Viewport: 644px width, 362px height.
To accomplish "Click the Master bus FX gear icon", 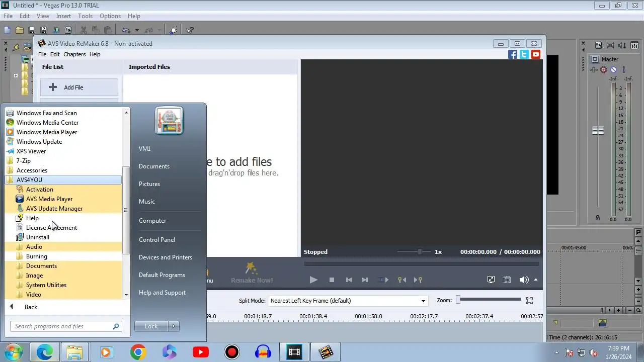I will pos(603,70).
